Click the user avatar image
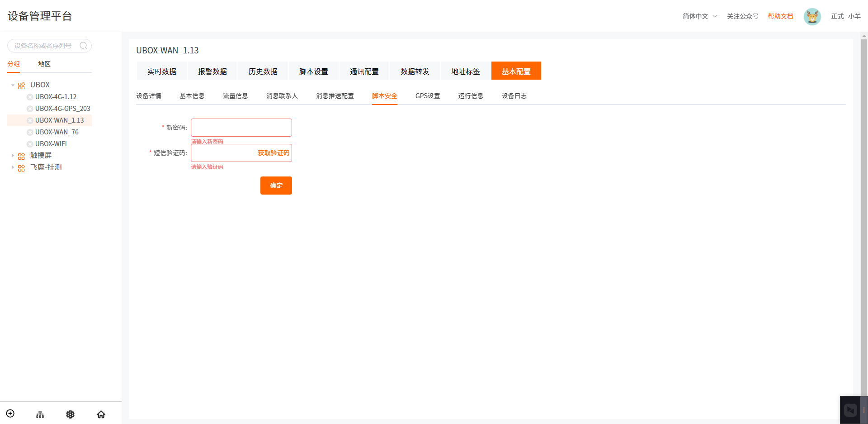The height and width of the screenshot is (424, 868). coord(812,16)
